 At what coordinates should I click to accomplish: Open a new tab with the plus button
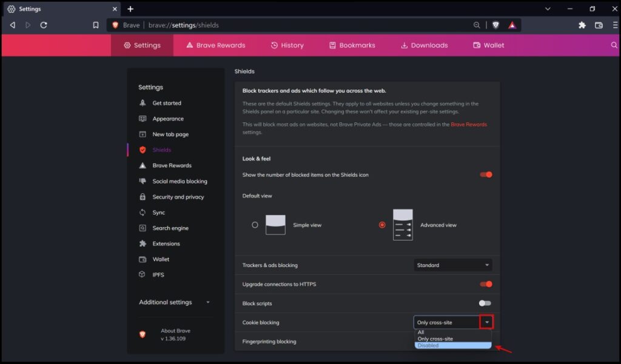click(x=130, y=8)
